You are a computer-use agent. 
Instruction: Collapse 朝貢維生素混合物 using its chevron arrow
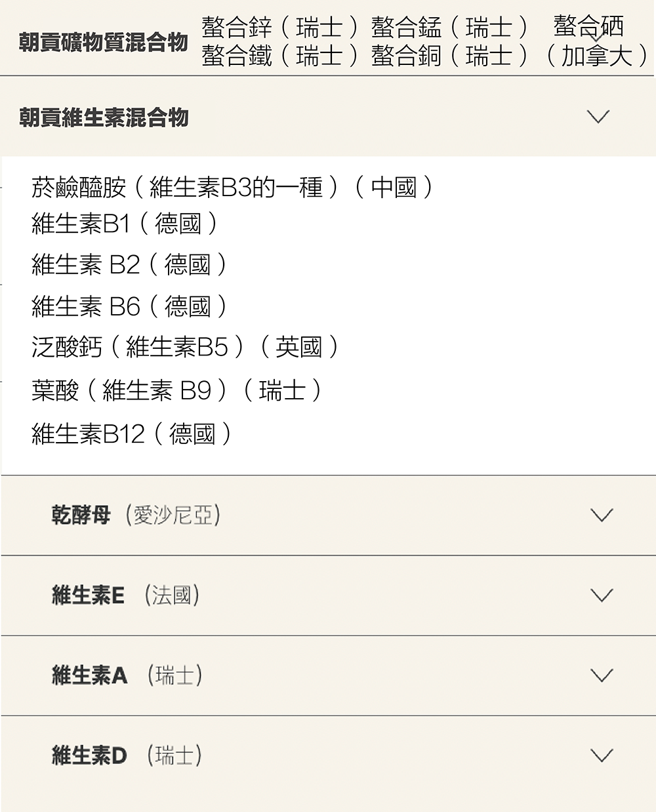(598, 117)
